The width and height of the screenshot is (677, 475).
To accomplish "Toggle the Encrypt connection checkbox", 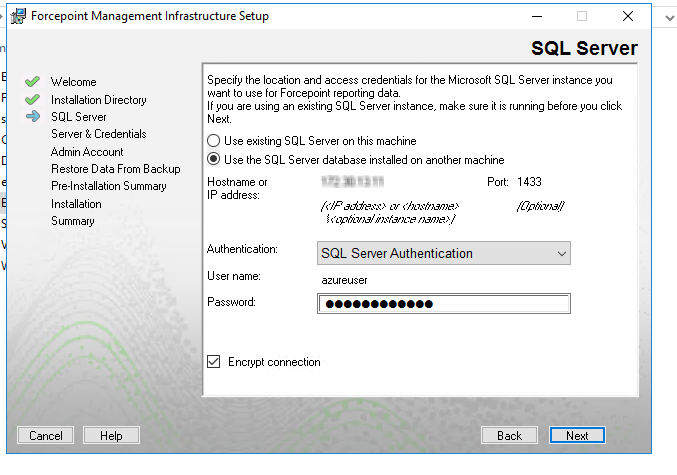I will 214,361.
